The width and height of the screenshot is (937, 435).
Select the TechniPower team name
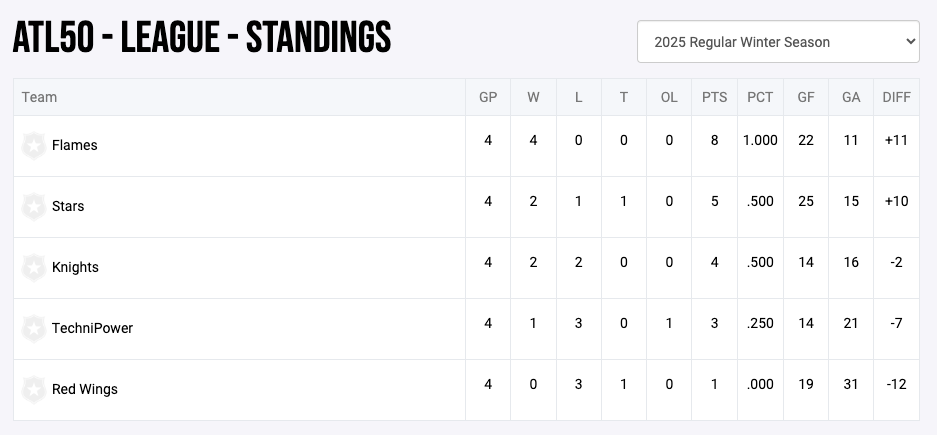click(92, 329)
